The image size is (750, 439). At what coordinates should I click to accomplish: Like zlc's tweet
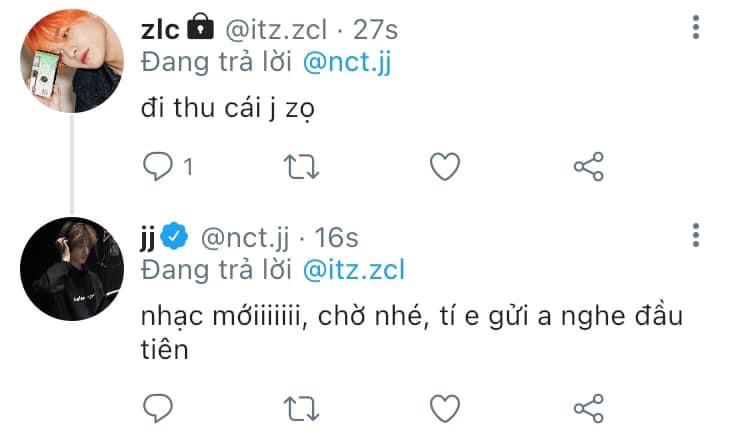pyautogui.click(x=444, y=166)
